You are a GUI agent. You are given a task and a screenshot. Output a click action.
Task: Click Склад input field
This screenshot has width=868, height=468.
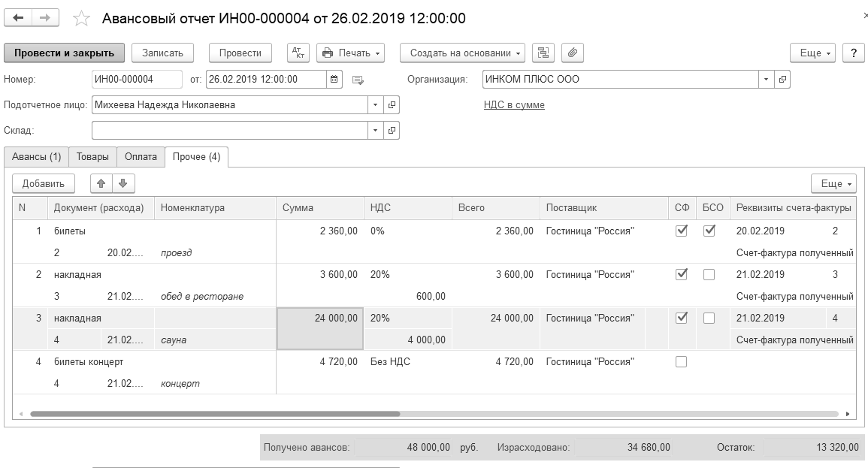[230, 131]
